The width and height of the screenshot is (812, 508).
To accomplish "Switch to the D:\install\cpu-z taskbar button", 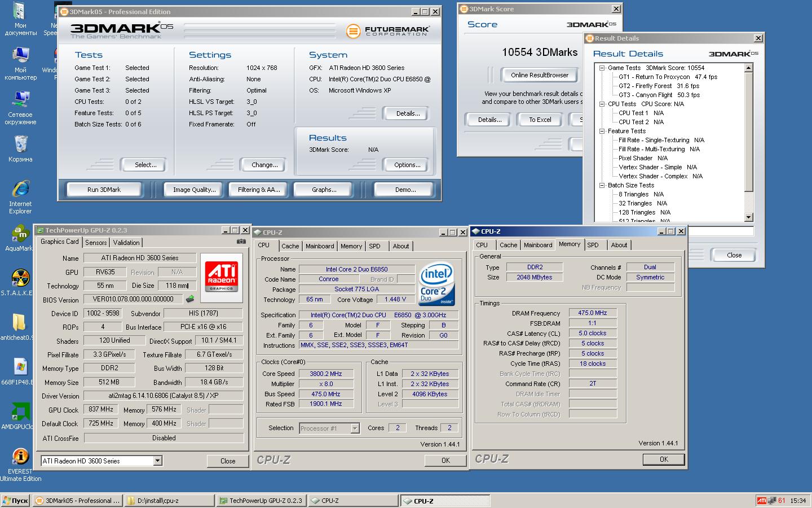I will click(169, 501).
